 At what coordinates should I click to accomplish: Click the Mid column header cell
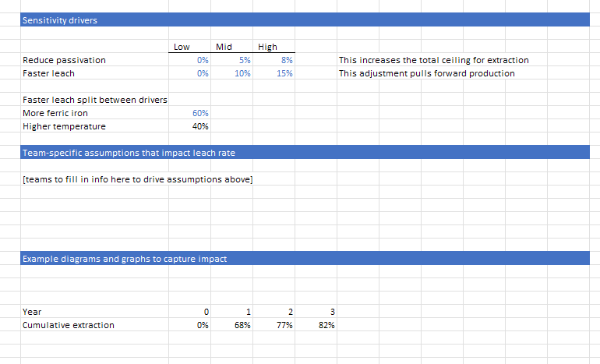point(232,47)
